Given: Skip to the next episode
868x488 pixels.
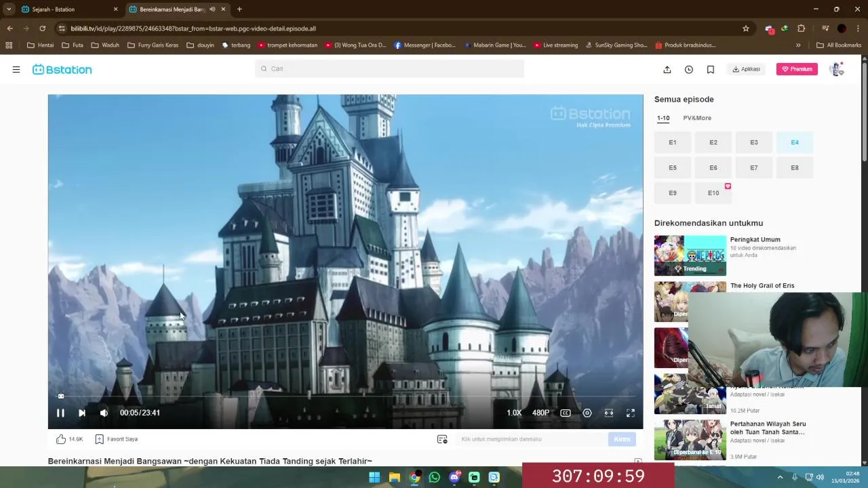Looking at the screenshot, I should click(x=82, y=413).
